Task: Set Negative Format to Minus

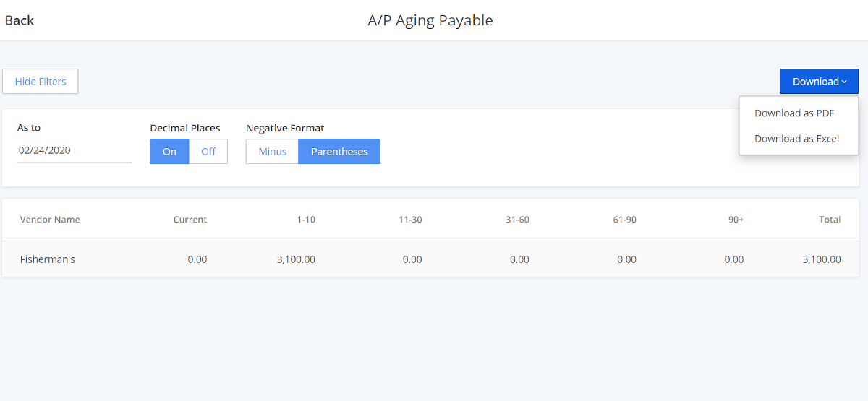Action: [x=273, y=152]
